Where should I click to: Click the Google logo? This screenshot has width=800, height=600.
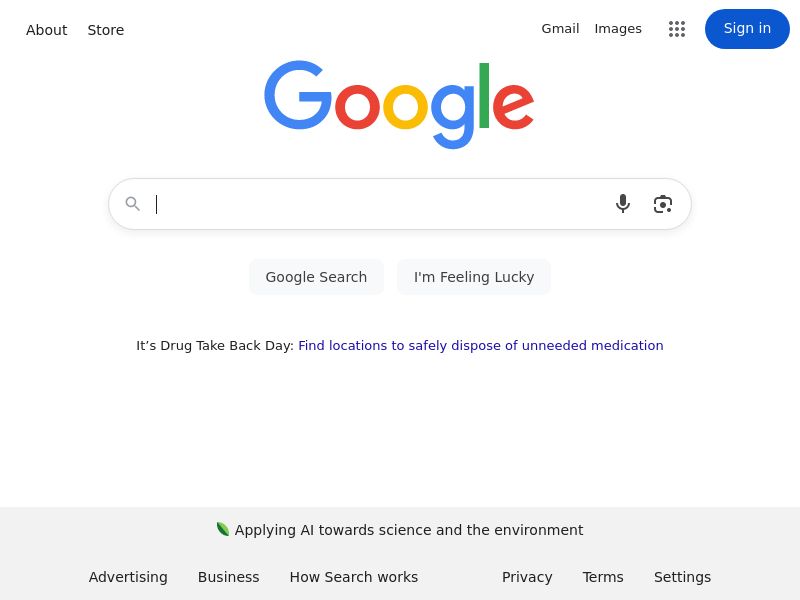(399, 104)
